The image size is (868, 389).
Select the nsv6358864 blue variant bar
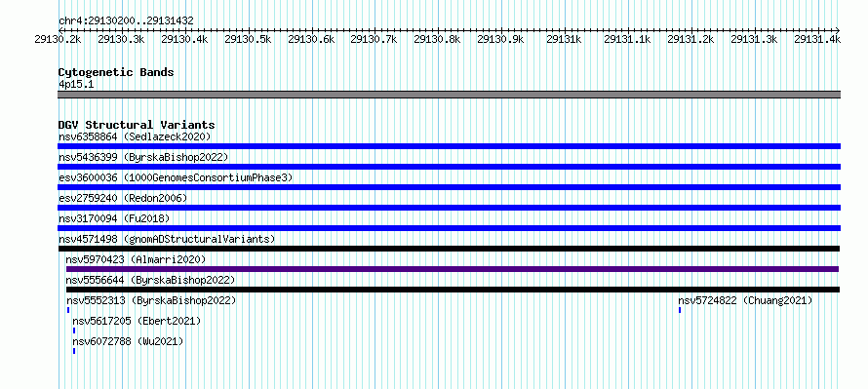tap(449, 146)
